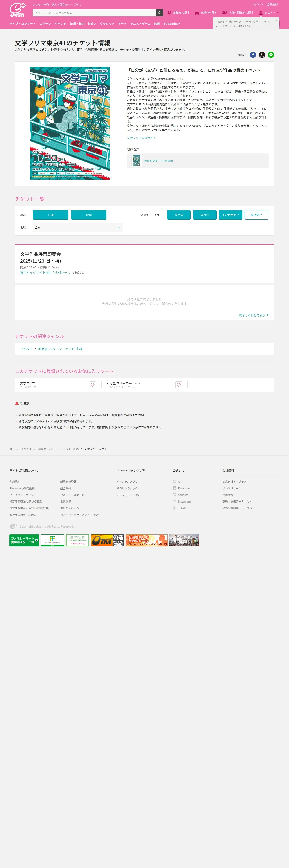Click the Facebook footer icon
Screen dimensions: 289x868
click(x=174, y=488)
